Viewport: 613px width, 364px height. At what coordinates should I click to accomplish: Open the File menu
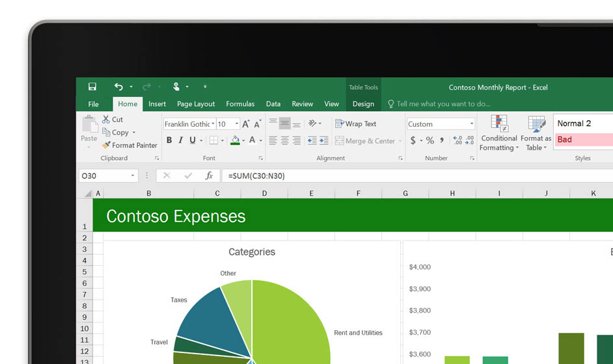tap(94, 104)
